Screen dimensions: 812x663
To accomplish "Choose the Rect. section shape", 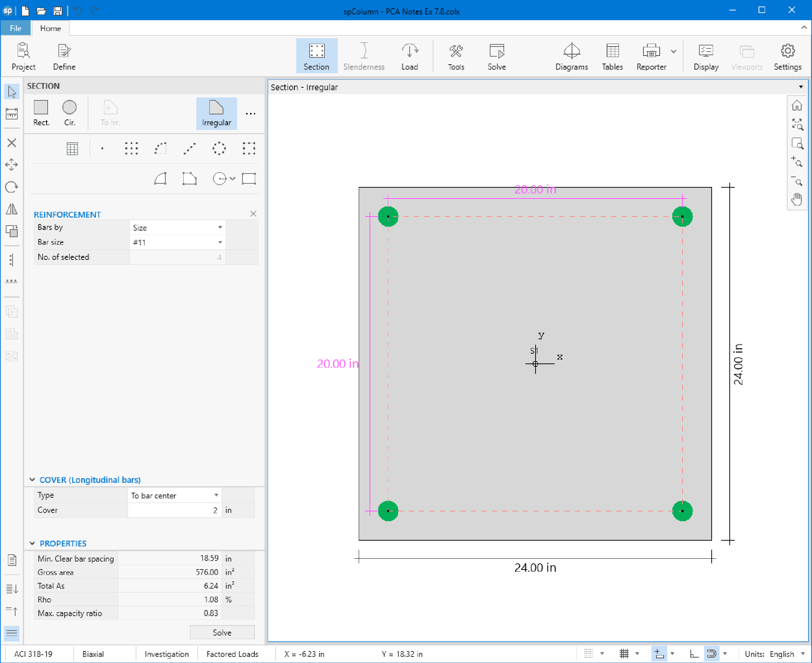I will click(41, 113).
